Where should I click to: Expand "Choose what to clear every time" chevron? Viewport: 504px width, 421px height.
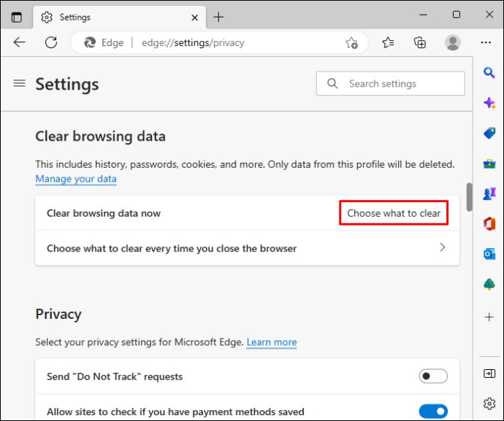tap(442, 248)
